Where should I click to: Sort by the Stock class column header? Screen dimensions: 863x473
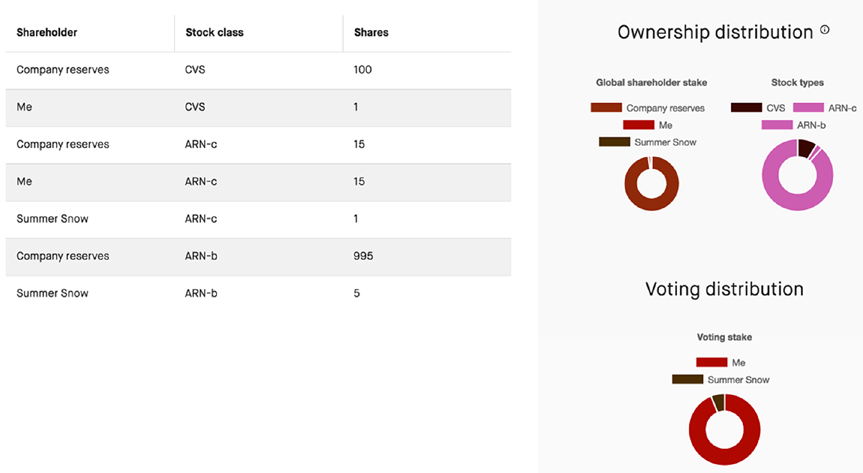coord(214,33)
